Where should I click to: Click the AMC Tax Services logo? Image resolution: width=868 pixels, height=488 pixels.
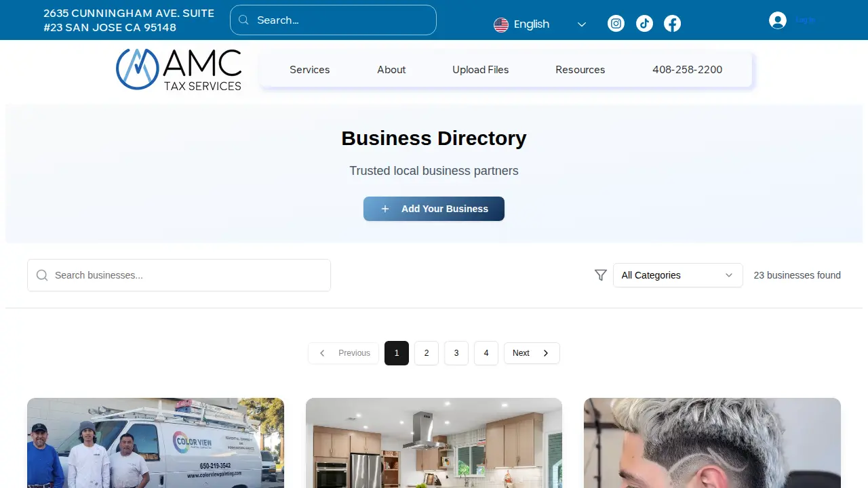pyautogui.click(x=178, y=69)
